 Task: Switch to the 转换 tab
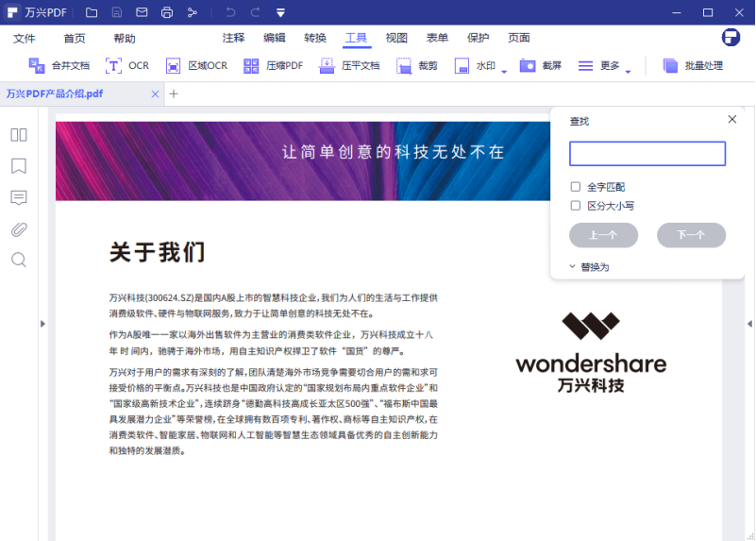pyautogui.click(x=315, y=38)
